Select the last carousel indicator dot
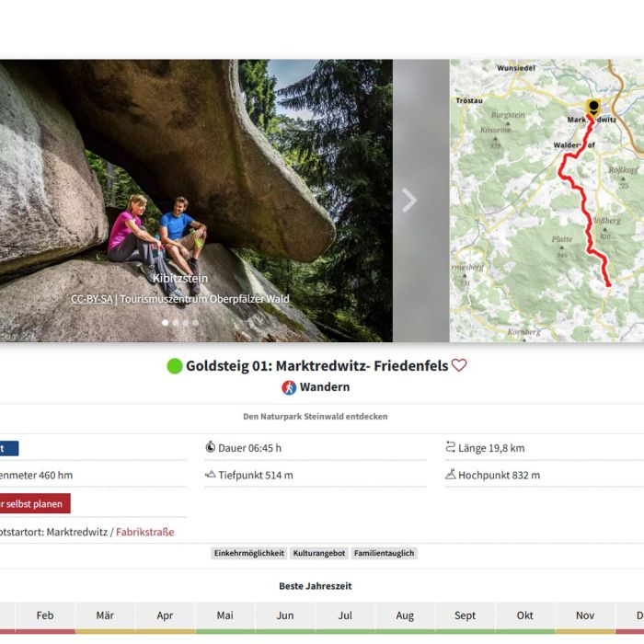This screenshot has width=644, height=644. click(x=196, y=323)
